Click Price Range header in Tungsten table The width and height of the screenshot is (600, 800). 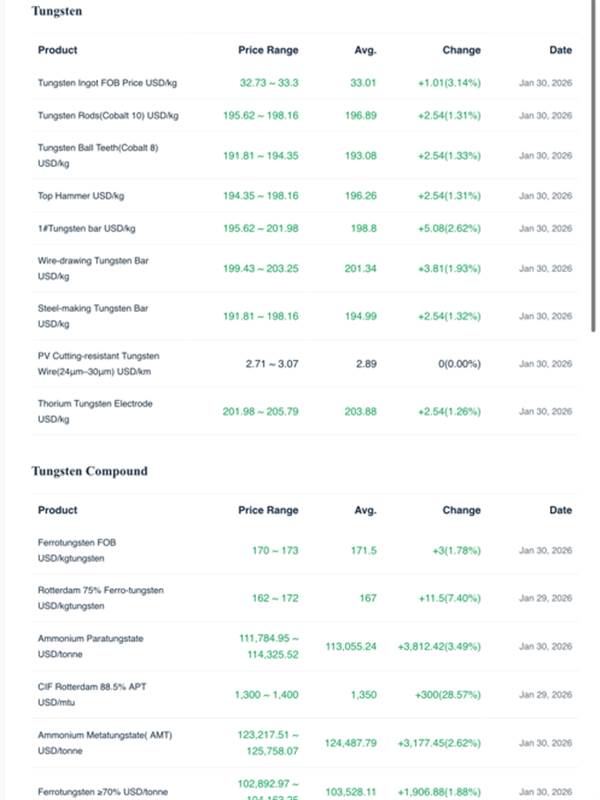click(268, 50)
